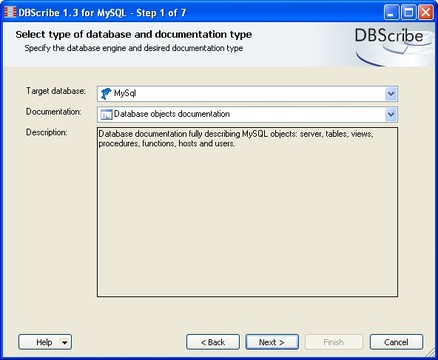Click the database objects documentation icon
This screenshot has width=438, height=360.
[x=106, y=114]
